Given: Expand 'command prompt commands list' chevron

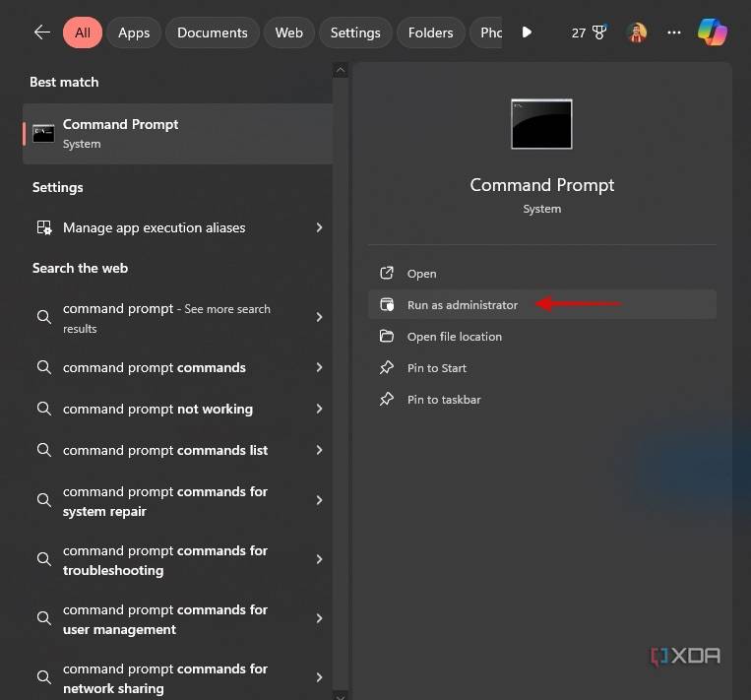Looking at the screenshot, I should click(320, 450).
